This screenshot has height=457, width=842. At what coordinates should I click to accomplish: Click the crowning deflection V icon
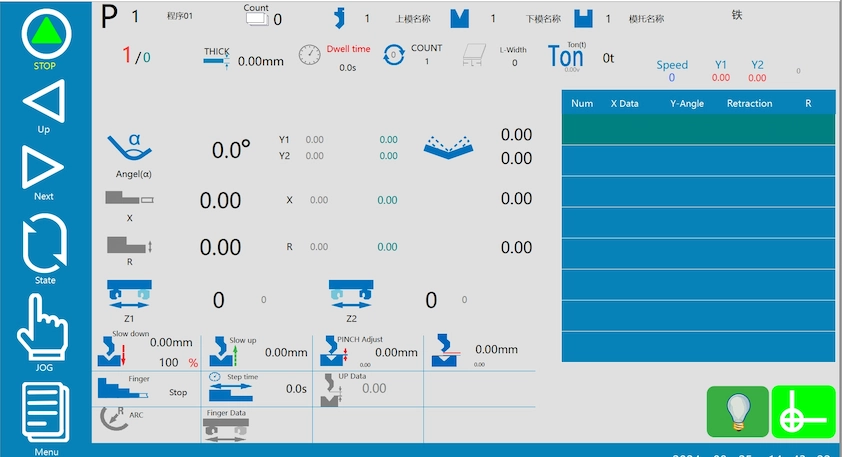pos(448,148)
